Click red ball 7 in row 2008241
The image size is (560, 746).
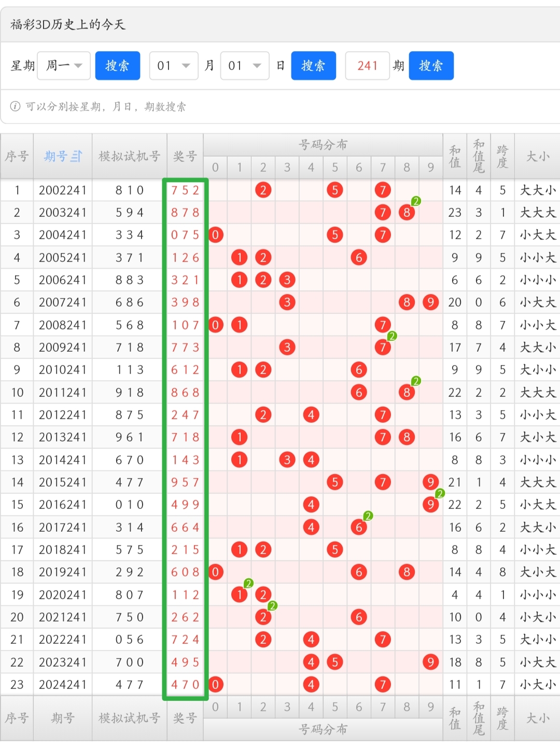pos(383,325)
